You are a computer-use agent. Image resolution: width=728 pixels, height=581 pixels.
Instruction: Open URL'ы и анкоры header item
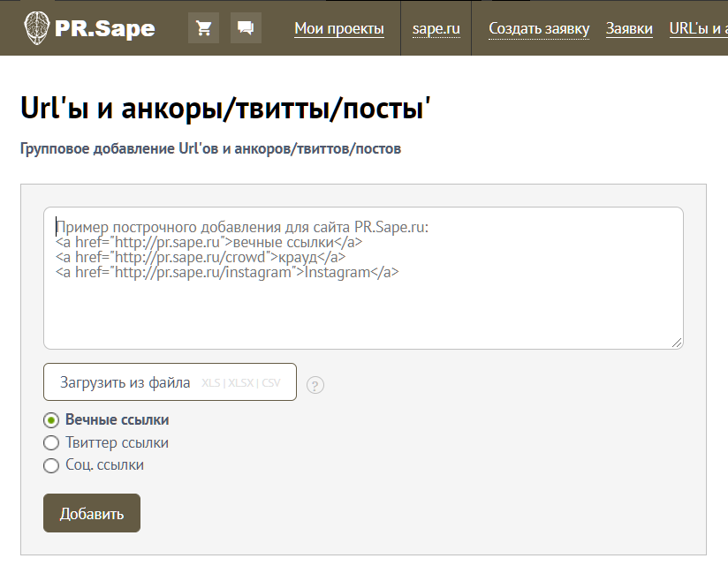tap(698, 29)
